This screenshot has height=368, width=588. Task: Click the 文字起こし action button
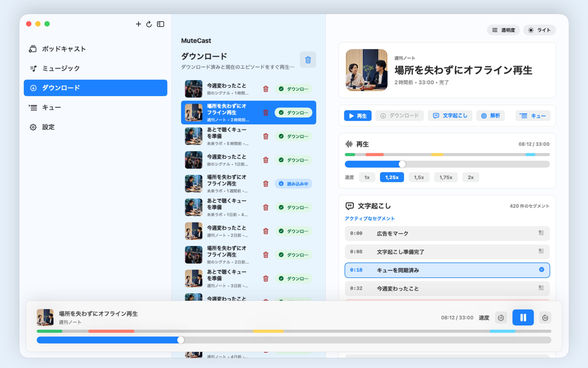450,116
